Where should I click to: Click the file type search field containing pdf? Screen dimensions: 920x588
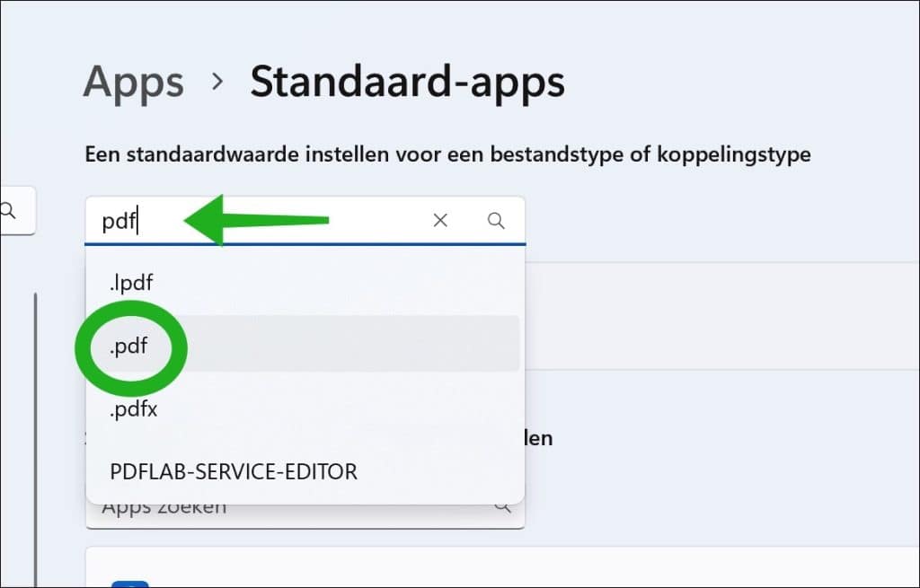click(305, 221)
